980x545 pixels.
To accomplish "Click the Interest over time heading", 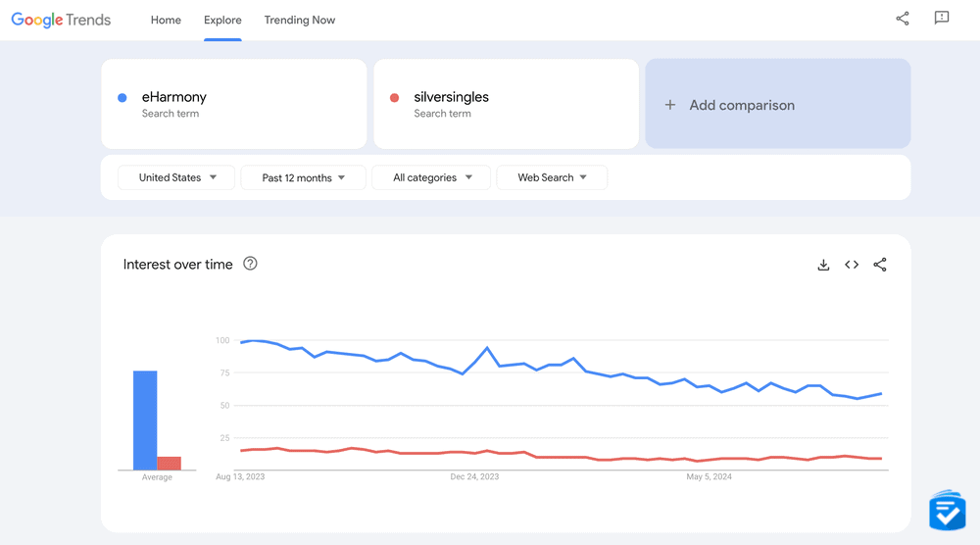I will point(177,265).
